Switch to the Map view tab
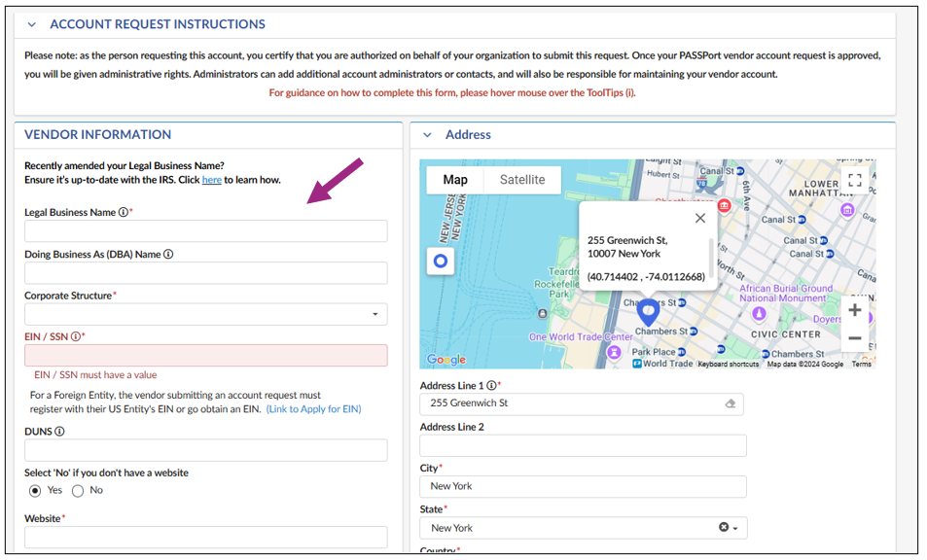 [455, 180]
